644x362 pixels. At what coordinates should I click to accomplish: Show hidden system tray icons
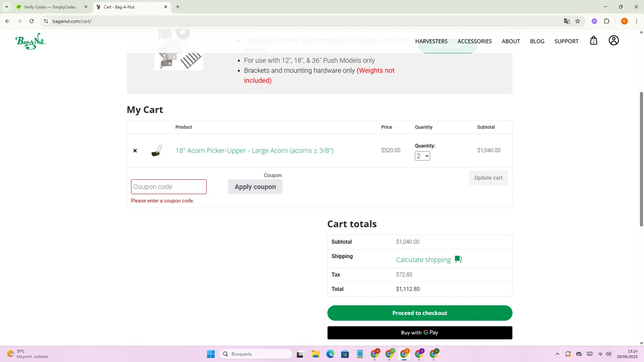click(x=557, y=354)
